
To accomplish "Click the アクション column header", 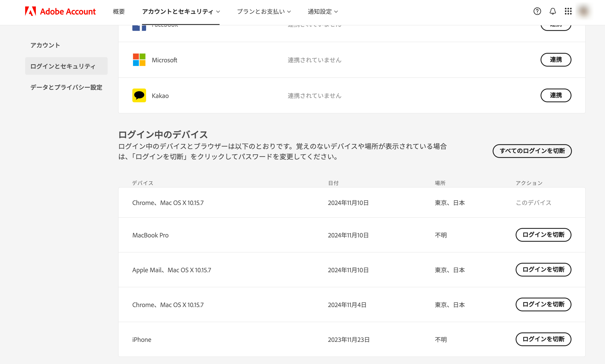I will pos(529,183).
